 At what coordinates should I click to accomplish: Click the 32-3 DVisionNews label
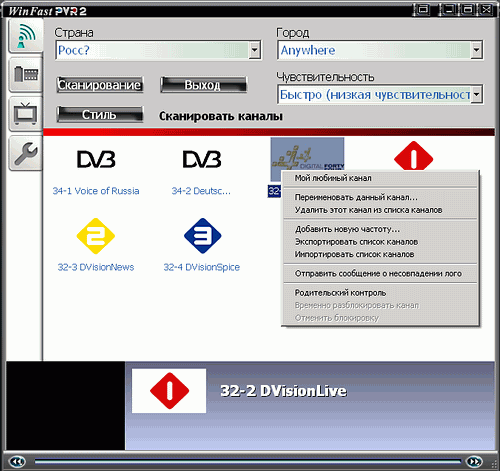[96, 267]
